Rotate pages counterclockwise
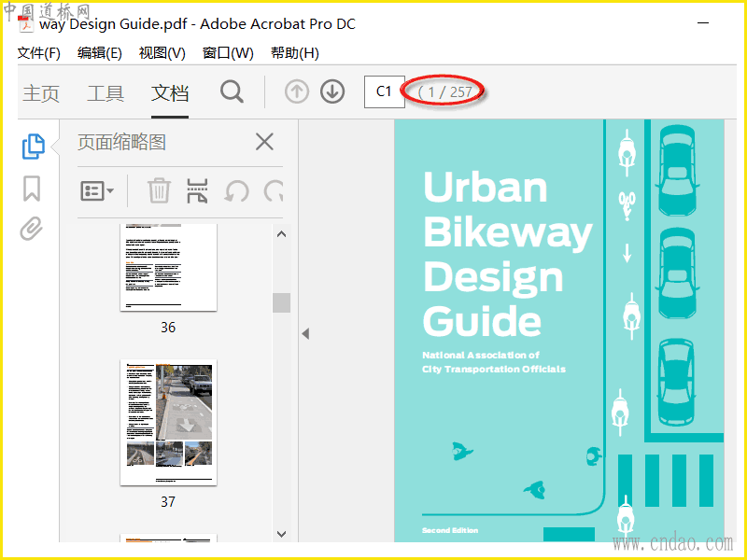 click(236, 191)
